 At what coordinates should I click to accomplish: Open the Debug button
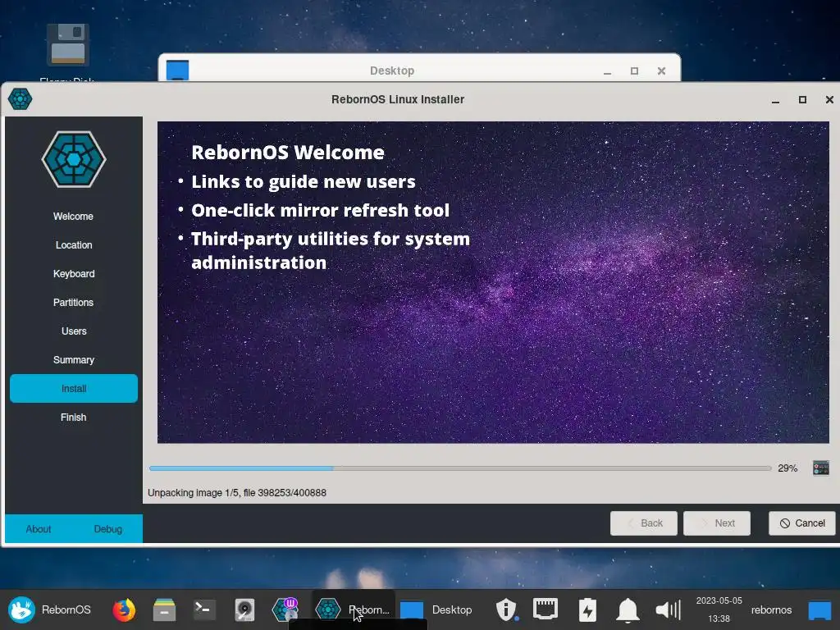point(108,529)
